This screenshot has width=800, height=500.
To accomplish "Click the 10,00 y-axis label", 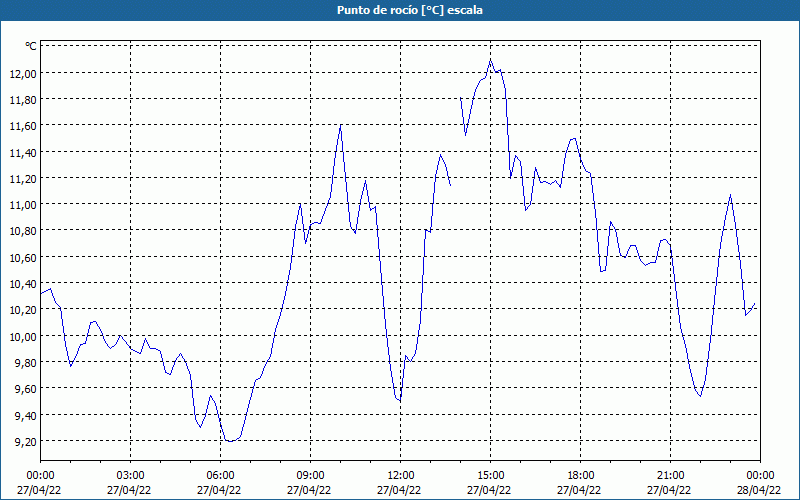I will pyautogui.click(x=23, y=336).
